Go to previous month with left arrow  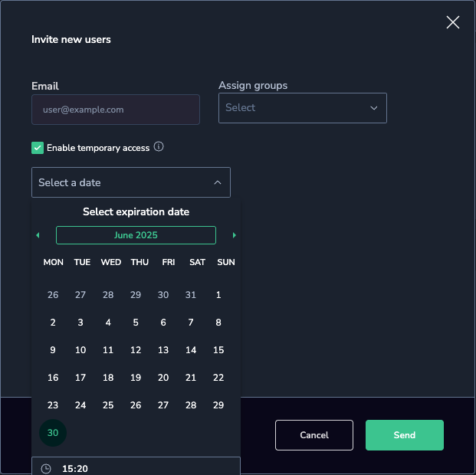38,235
